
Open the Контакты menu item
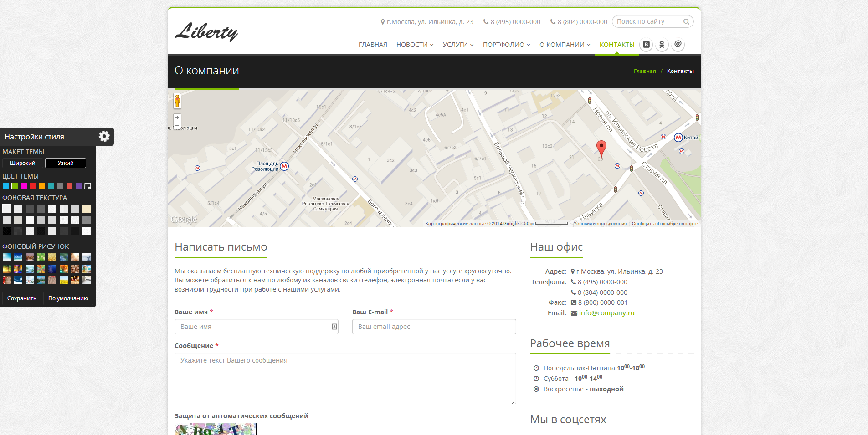617,45
